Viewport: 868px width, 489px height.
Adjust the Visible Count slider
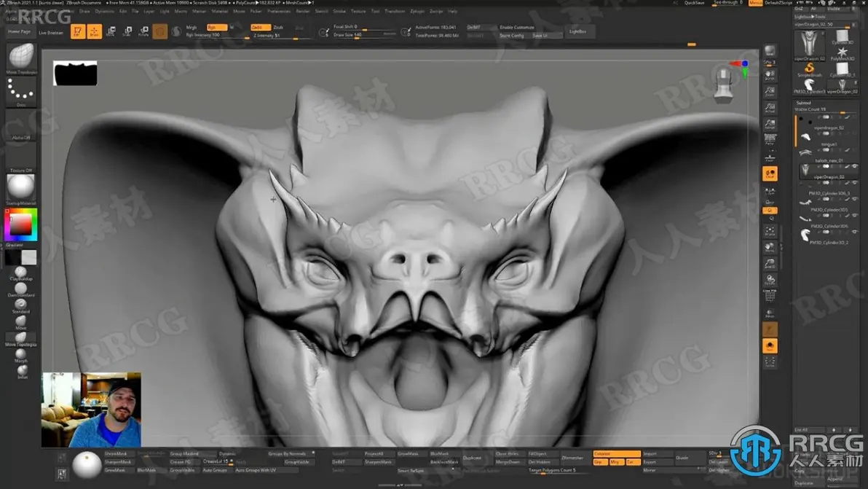[824, 109]
